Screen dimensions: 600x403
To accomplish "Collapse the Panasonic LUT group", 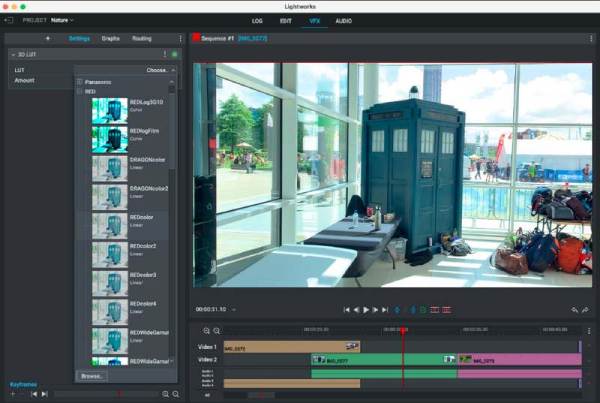I will click(x=80, y=82).
